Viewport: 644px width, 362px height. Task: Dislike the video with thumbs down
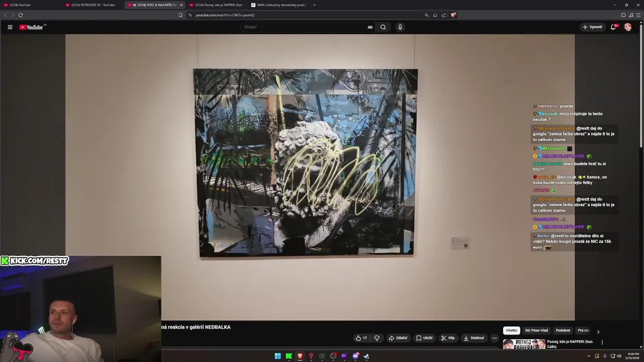pos(377,338)
